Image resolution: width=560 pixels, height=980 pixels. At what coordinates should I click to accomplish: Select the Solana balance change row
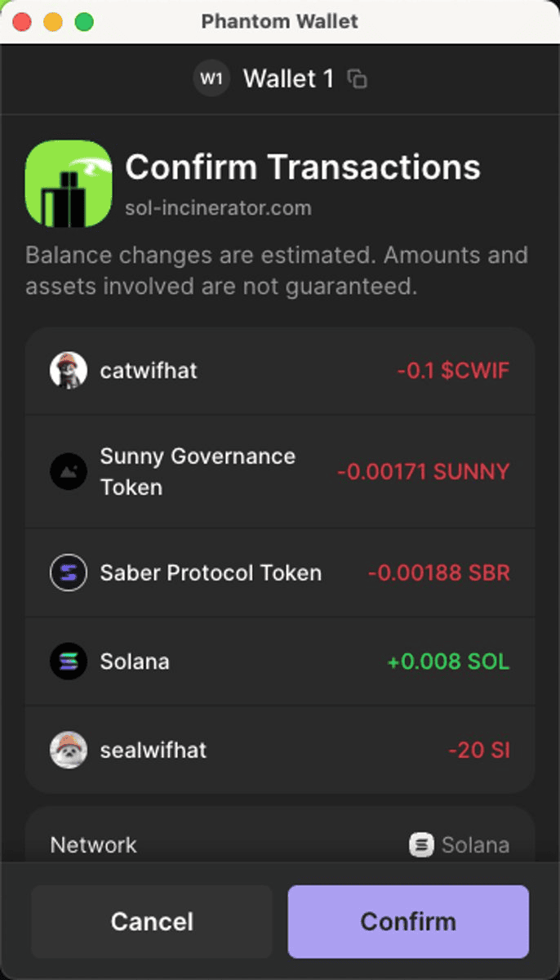coord(280,661)
